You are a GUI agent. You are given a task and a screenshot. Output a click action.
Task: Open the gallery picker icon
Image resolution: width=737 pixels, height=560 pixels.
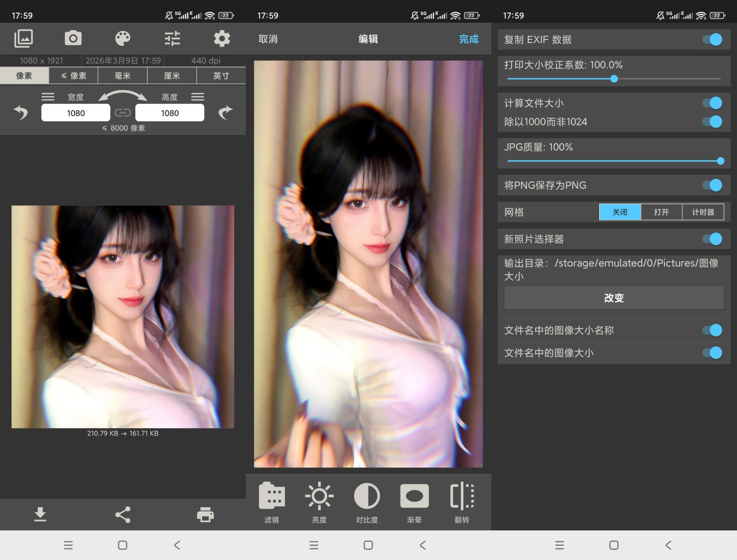pyautogui.click(x=23, y=38)
